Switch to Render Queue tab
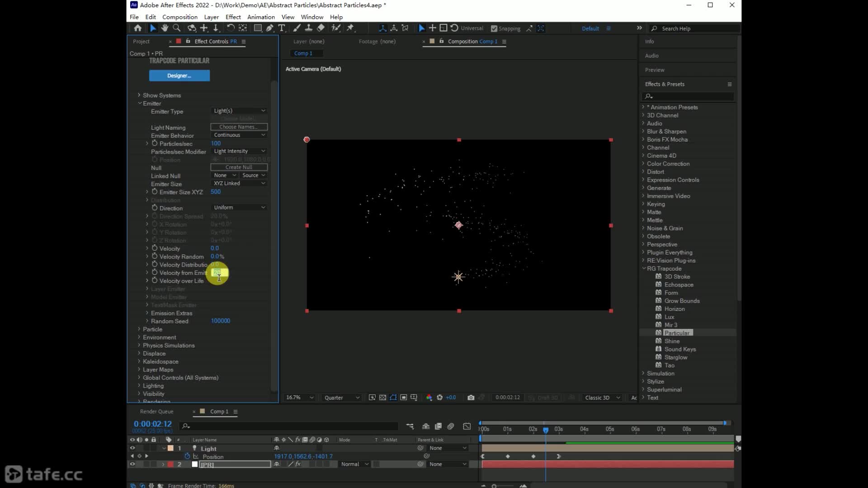868x488 pixels. pyautogui.click(x=156, y=412)
